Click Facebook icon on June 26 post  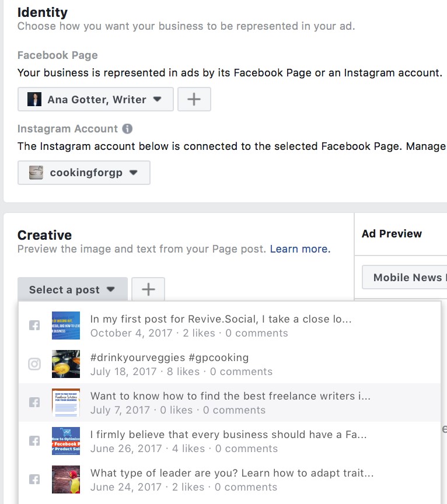click(34, 441)
